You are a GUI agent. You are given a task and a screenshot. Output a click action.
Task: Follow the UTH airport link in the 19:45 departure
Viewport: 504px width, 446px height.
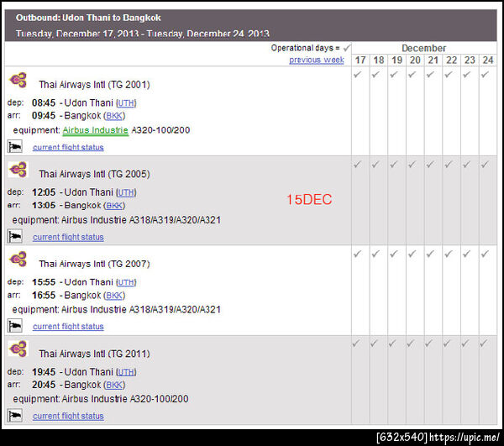[x=126, y=372]
